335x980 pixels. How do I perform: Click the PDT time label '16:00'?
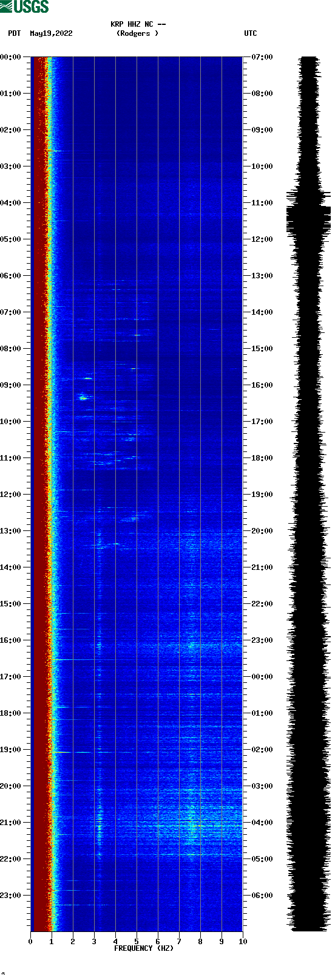pos(10,640)
